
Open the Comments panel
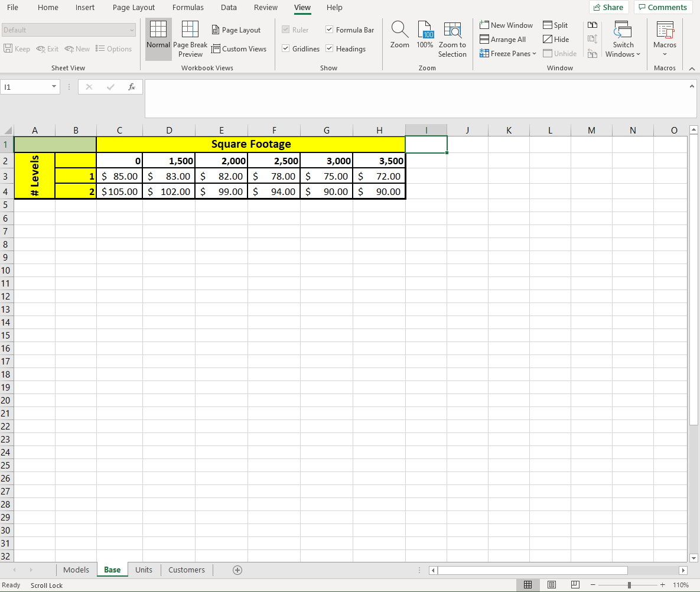click(x=663, y=7)
